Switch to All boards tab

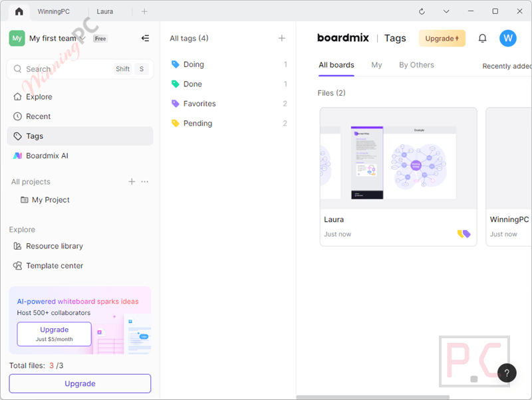336,65
